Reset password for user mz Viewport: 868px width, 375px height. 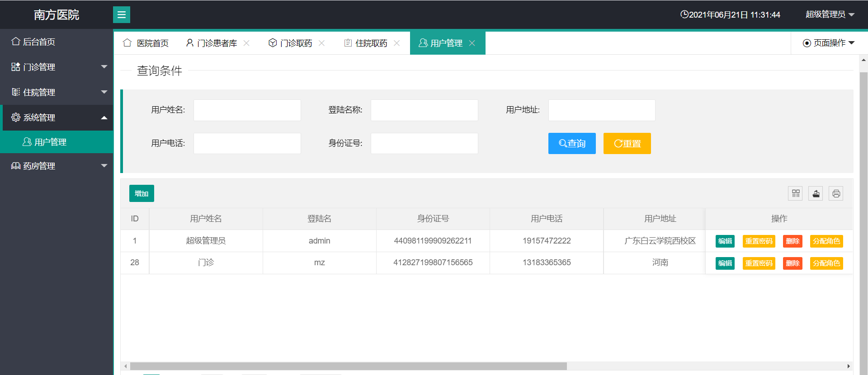759,263
